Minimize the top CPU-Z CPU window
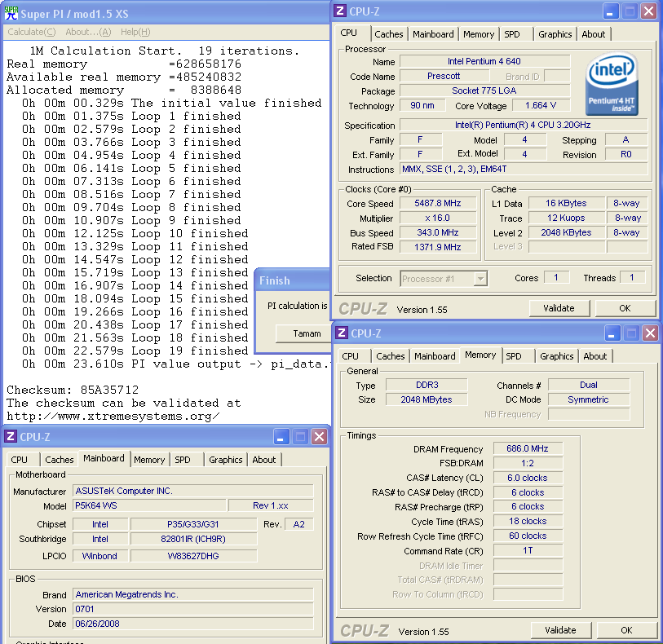663x644 pixels. pyautogui.click(x=610, y=11)
